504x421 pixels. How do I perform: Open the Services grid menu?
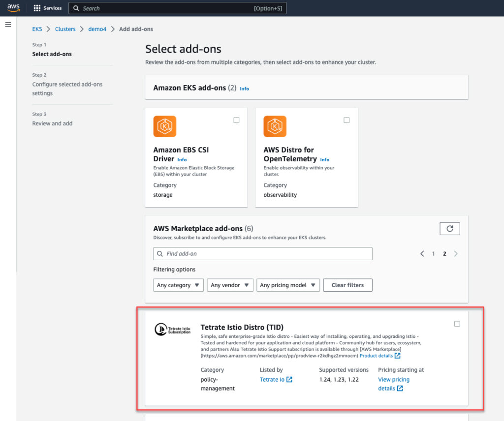tap(48, 8)
